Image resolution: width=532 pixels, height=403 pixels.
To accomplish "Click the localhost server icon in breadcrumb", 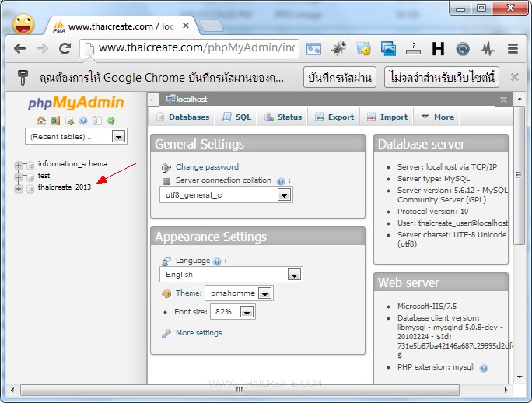I will pos(170,99).
